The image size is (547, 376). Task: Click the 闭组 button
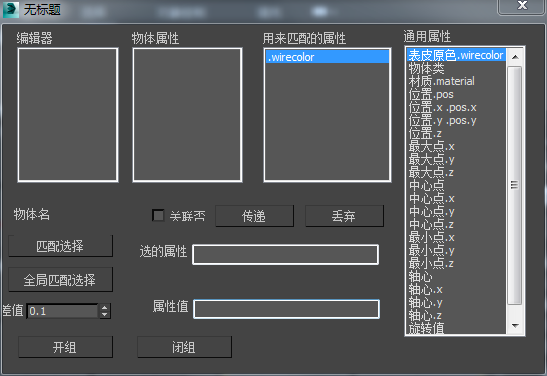tap(184, 347)
